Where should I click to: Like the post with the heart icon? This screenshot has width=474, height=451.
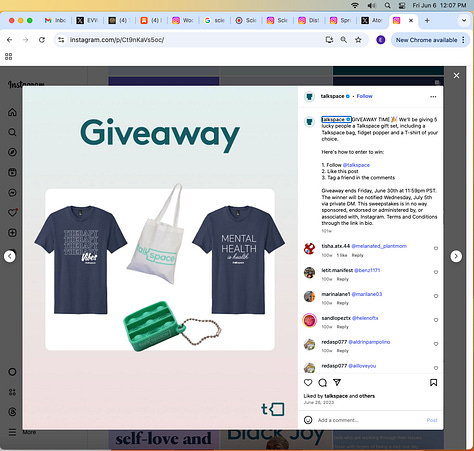pyautogui.click(x=308, y=382)
